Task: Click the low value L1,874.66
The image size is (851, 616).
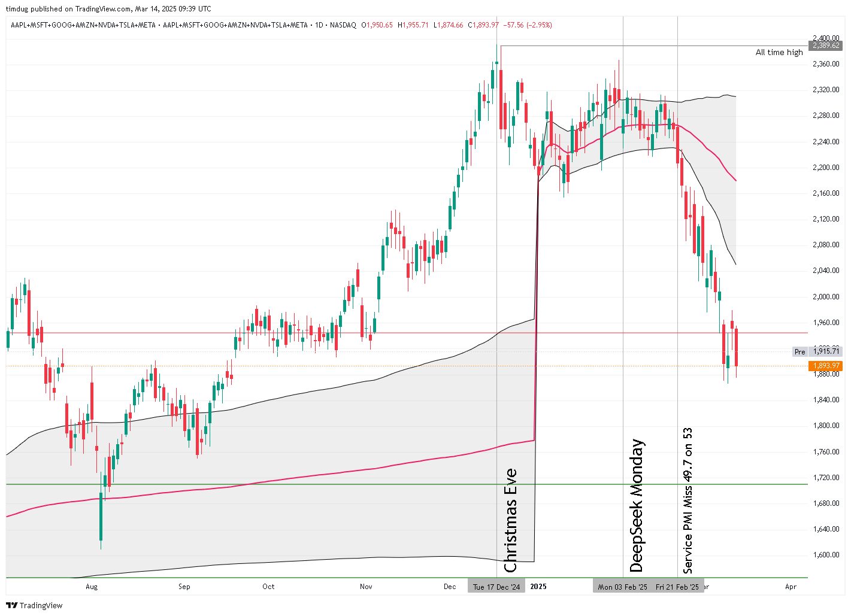Action: (449, 25)
